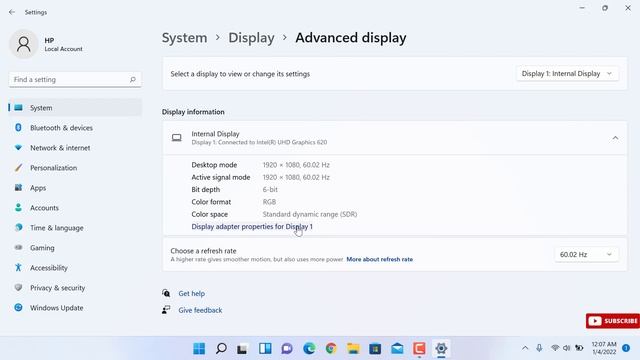Open Microsoft Store from taskbar

(375, 348)
